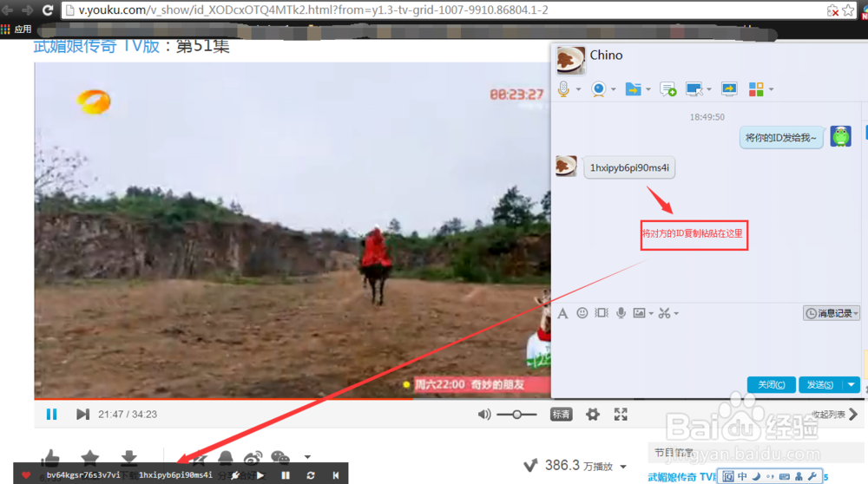Click play button in bottom dark bar
Screen dimensions: 868x484
pos(260,475)
